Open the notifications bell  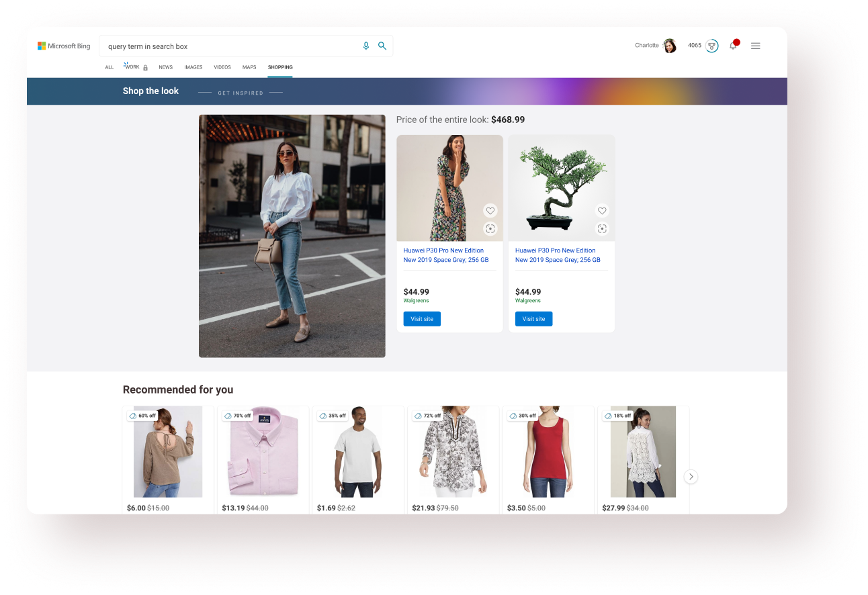733,46
